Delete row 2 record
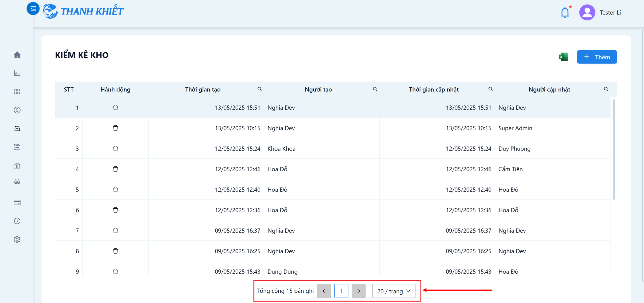This screenshot has height=303, width=644. (115, 128)
